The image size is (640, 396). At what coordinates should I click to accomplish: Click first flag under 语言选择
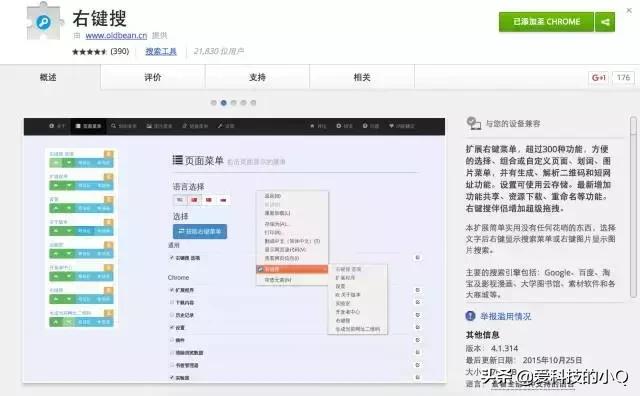click(x=180, y=200)
